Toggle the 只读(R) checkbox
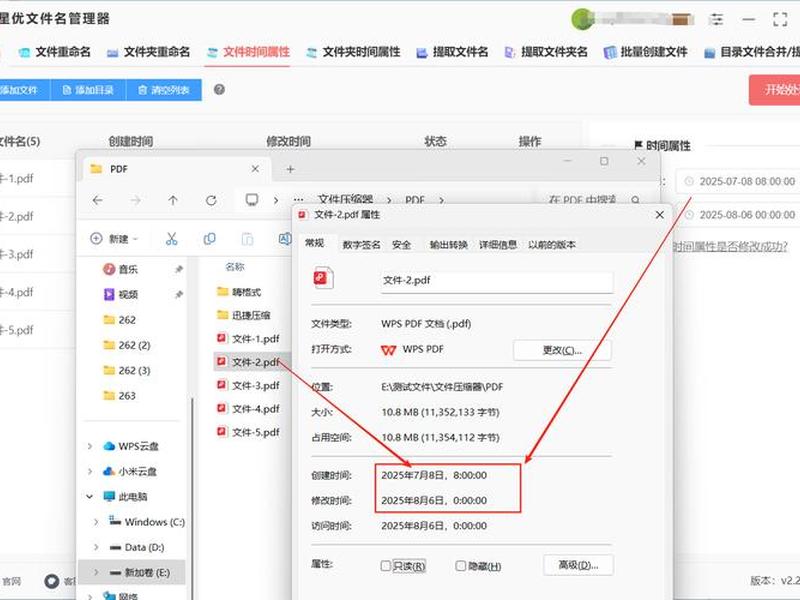The height and width of the screenshot is (600, 800). coord(386,566)
